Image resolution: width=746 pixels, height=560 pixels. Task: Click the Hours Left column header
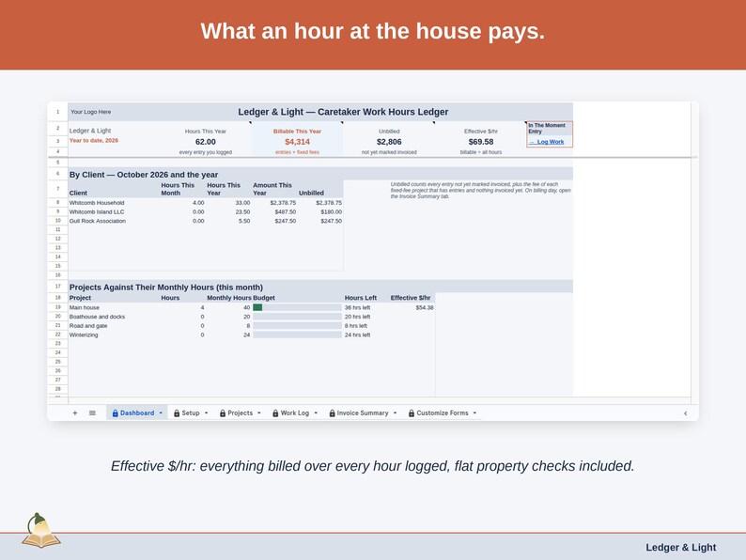[x=361, y=298]
